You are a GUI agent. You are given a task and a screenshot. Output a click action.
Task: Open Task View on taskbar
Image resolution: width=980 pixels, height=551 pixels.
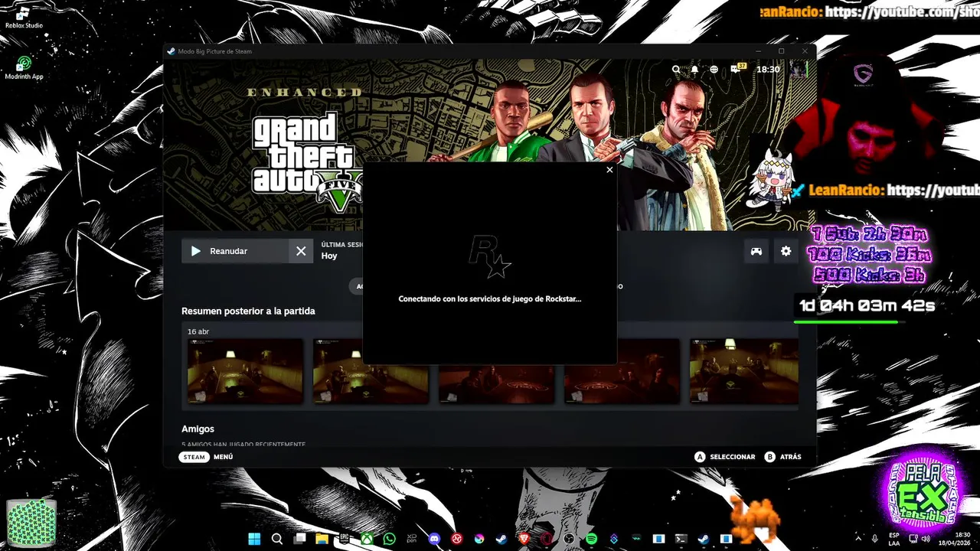coord(299,539)
